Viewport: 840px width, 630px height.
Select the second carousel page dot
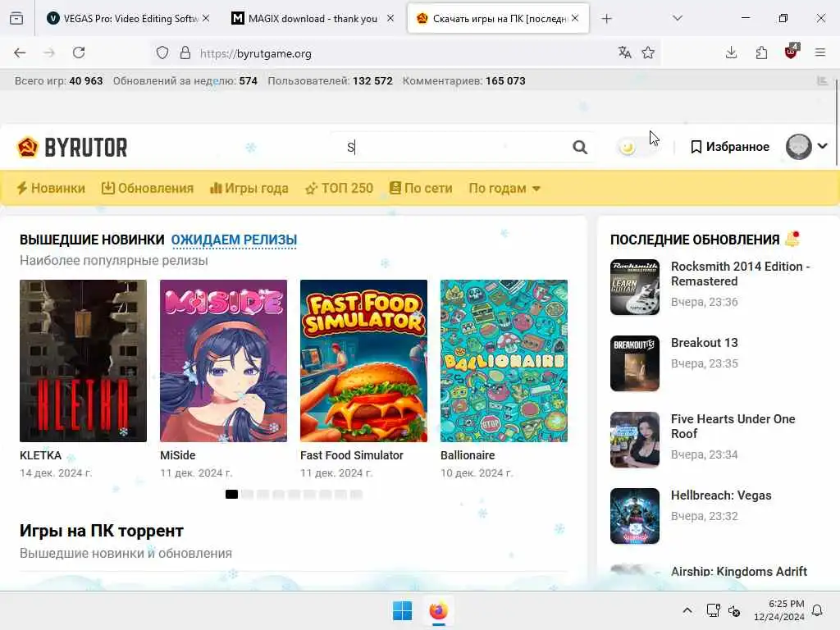(247, 495)
